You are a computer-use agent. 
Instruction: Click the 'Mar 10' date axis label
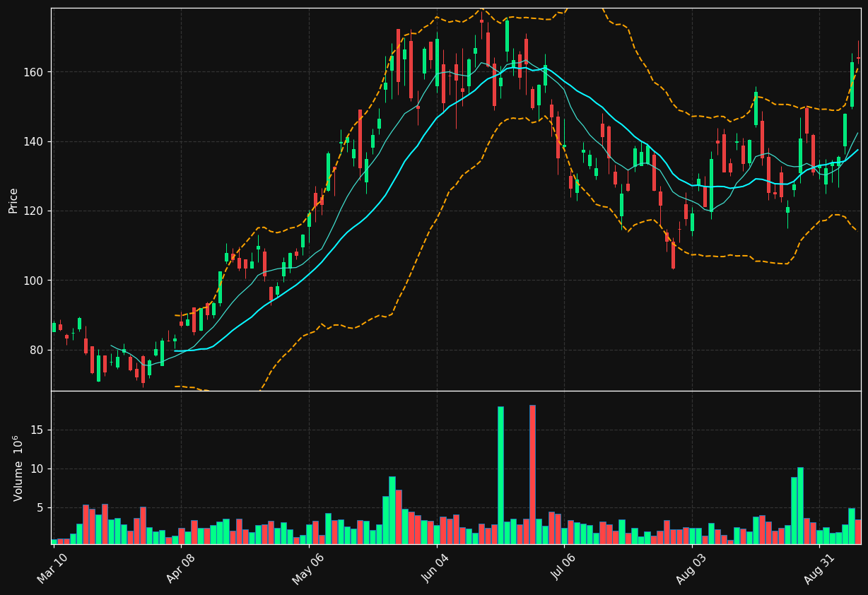click(53, 568)
